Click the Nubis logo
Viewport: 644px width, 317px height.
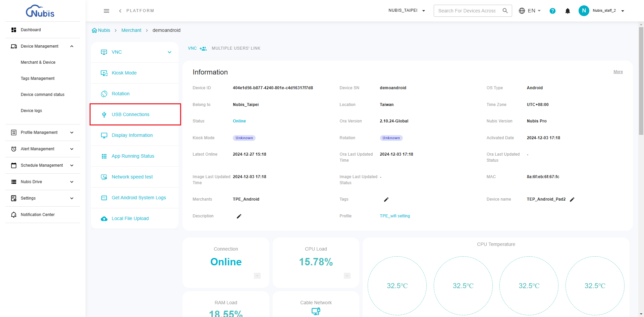click(40, 11)
